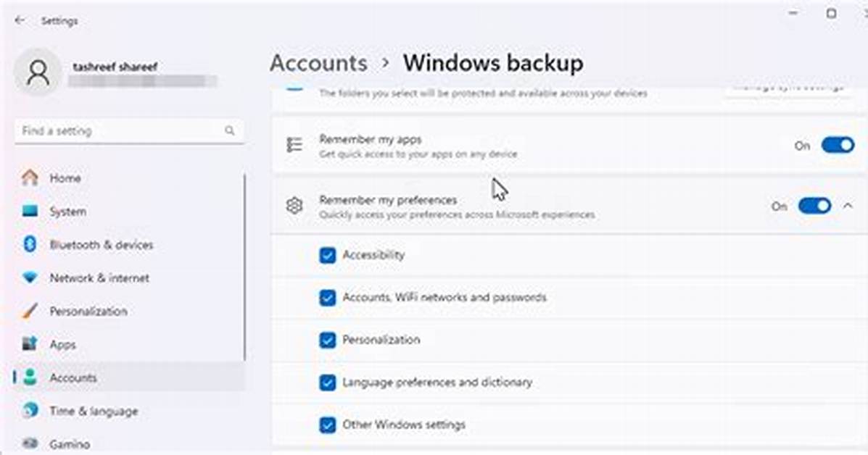Click the tashreef shareef account name
Viewport: 868px width, 455px height.
115,67
